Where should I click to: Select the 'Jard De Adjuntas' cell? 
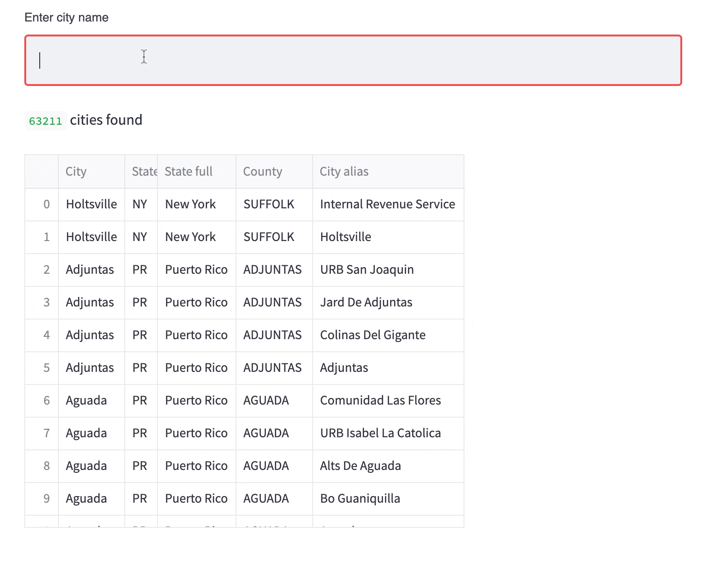pos(366,302)
